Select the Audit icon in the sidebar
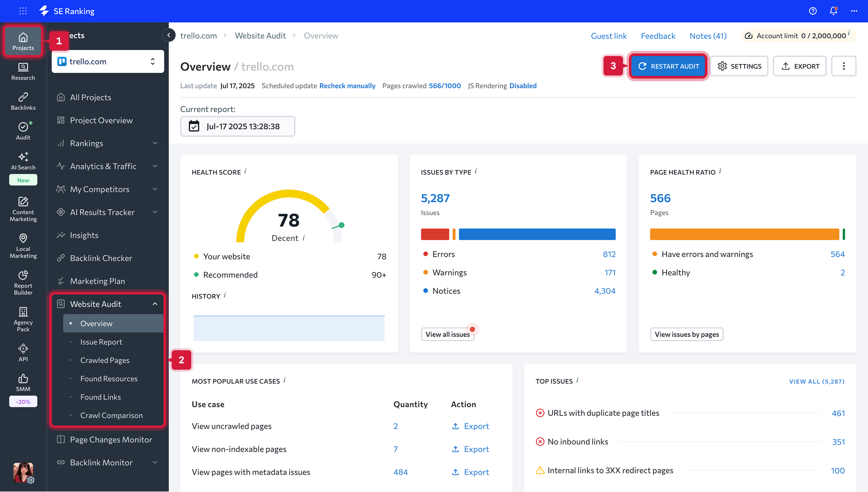 23,130
